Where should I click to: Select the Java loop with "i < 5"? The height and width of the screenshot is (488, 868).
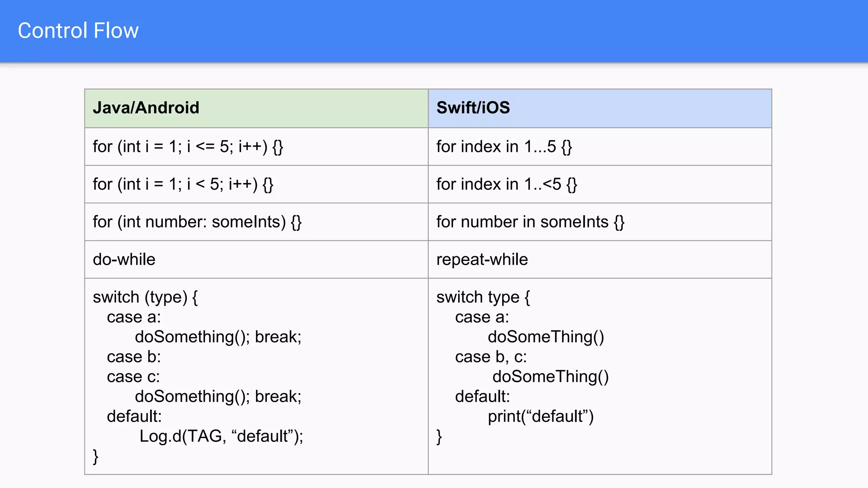[x=183, y=185]
